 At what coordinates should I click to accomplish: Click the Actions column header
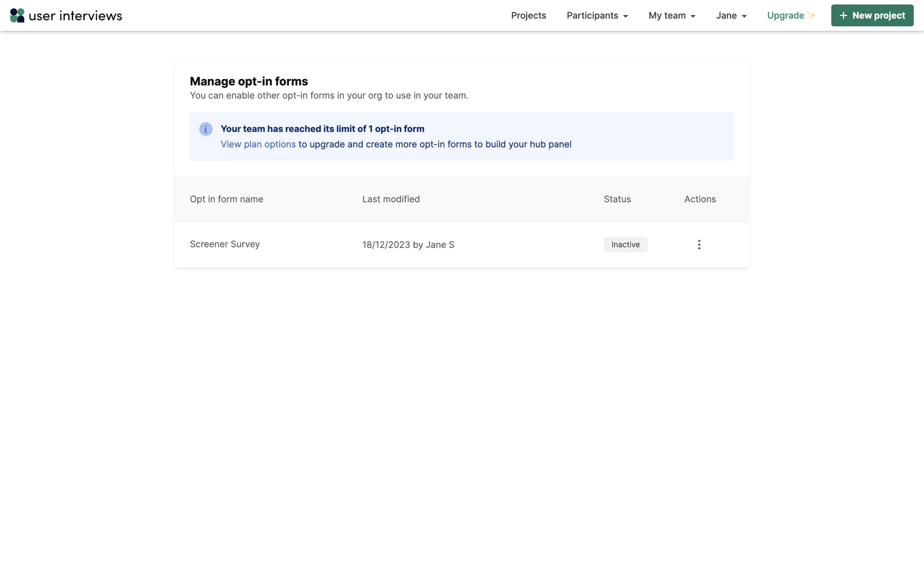tap(700, 199)
